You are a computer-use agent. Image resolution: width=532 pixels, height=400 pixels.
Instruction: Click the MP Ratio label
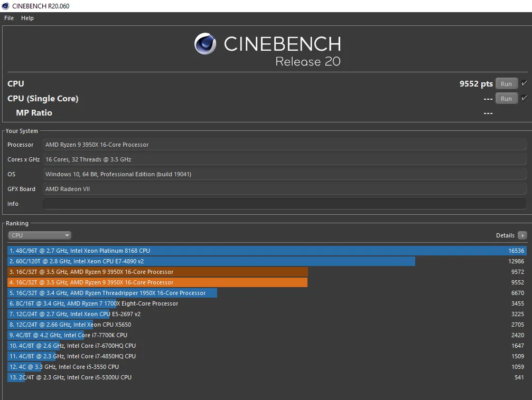pos(34,113)
